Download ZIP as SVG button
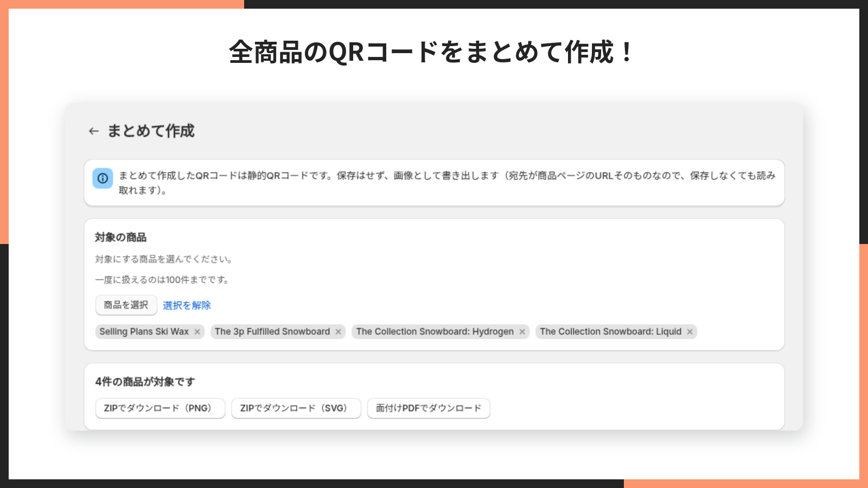 (296, 408)
